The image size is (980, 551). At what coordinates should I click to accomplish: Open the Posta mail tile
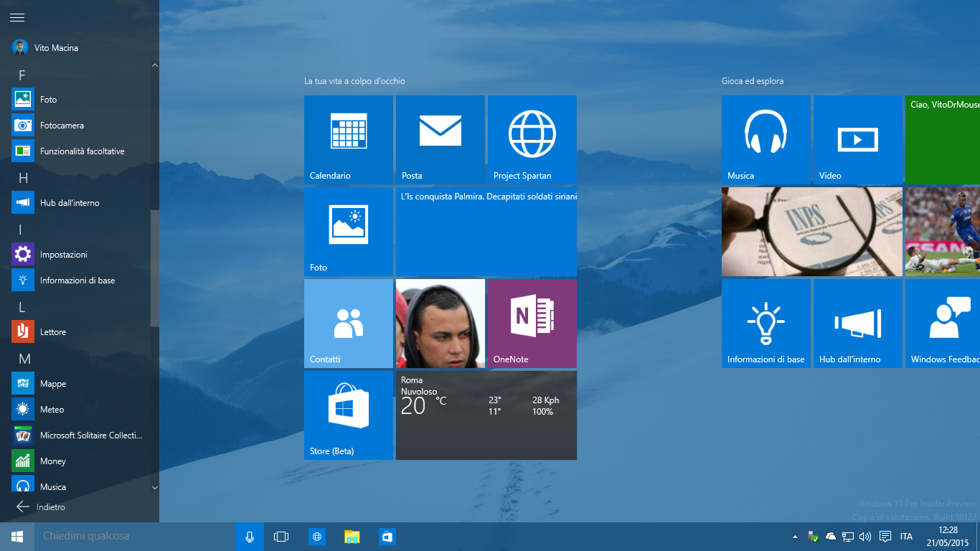click(x=440, y=140)
